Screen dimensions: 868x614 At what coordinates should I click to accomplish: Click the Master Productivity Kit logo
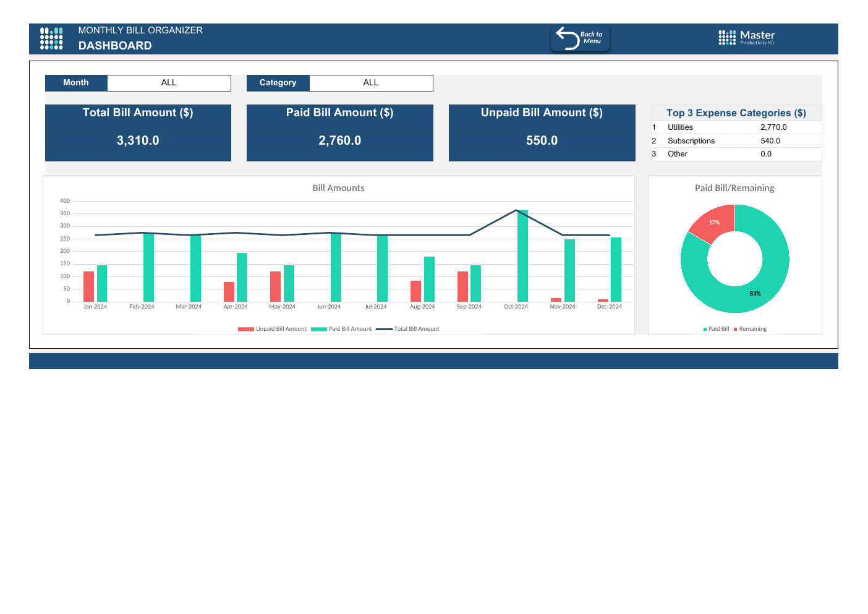tap(746, 38)
